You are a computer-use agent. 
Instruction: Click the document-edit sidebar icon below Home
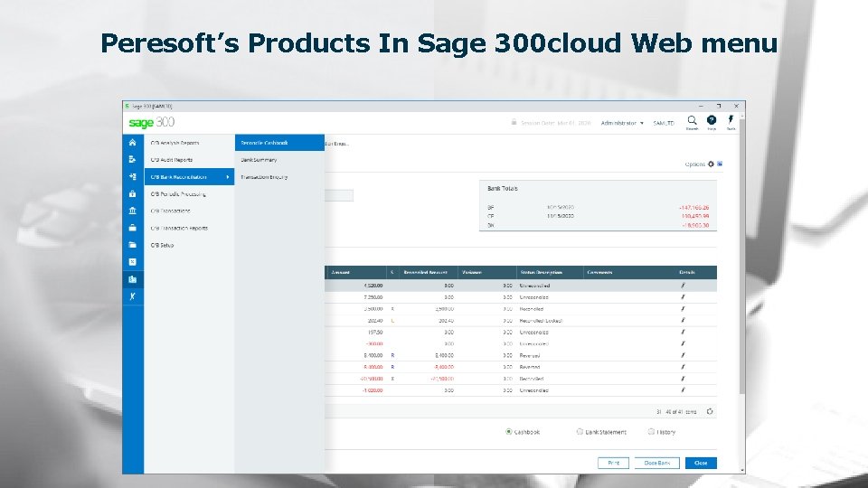(x=132, y=159)
